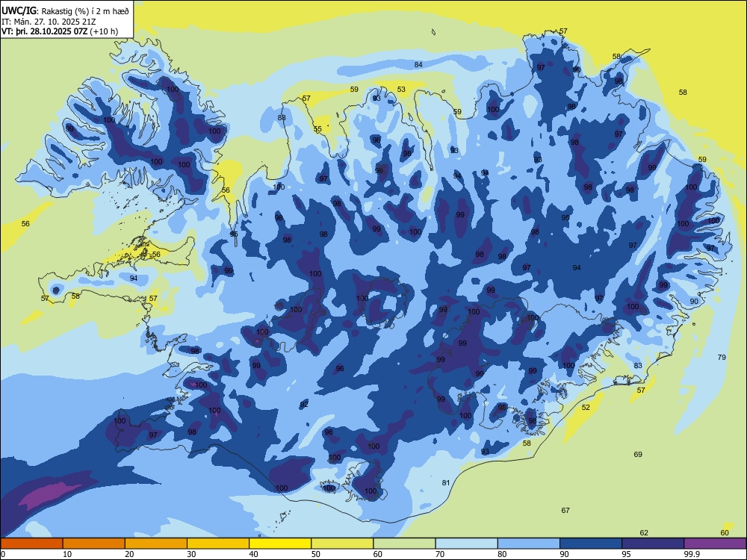Click the humidity value '67' on the map
This screenshot has width=747, height=560.
click(565, 511)
